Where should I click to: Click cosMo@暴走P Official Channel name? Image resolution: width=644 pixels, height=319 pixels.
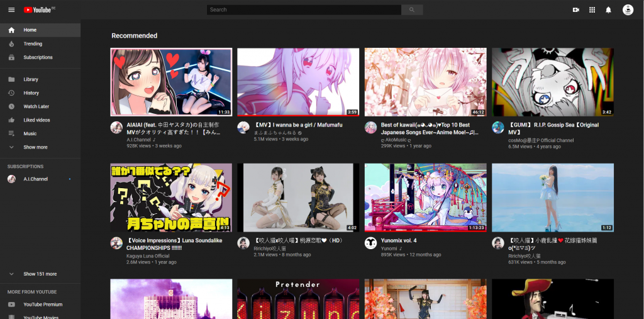point(541,140)
